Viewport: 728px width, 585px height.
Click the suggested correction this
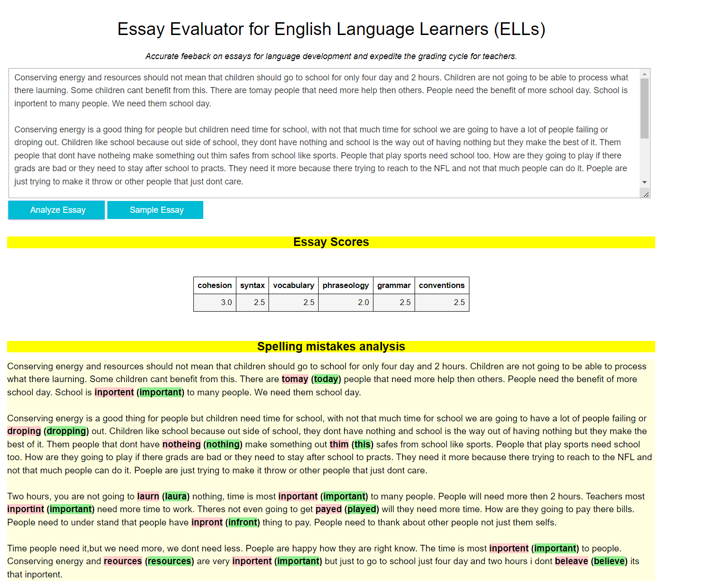(x=363, y=445)
